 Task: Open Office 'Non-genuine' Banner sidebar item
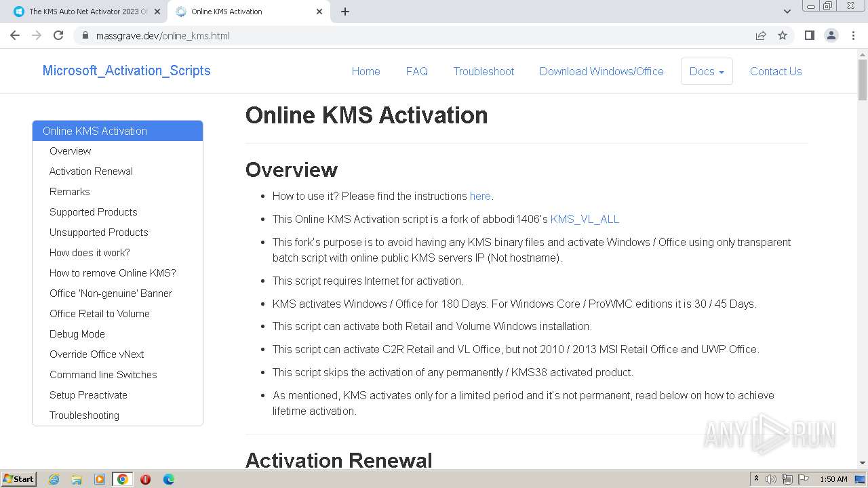tap(117, 293)
